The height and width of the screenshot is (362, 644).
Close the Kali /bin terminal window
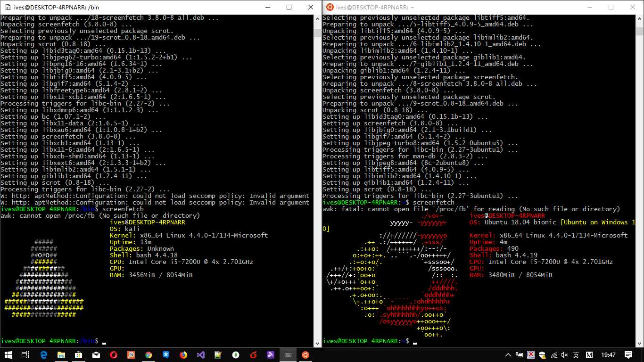(x=311, y=7)
